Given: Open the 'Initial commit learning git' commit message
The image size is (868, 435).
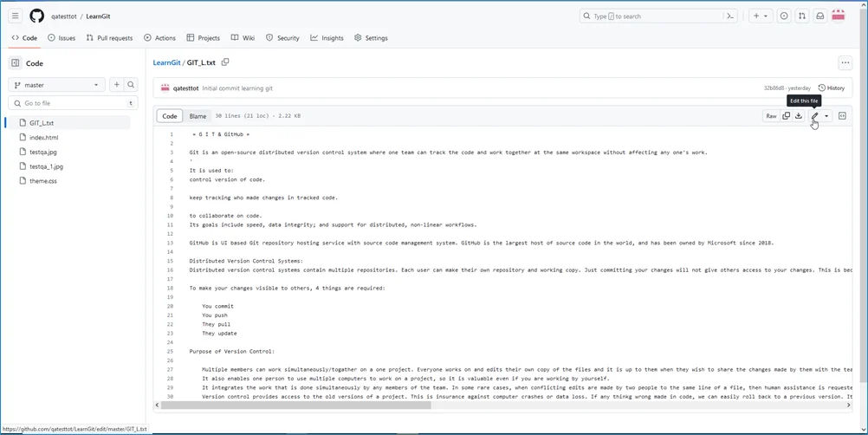Looking at the screenshot, I should coord(237,88).
